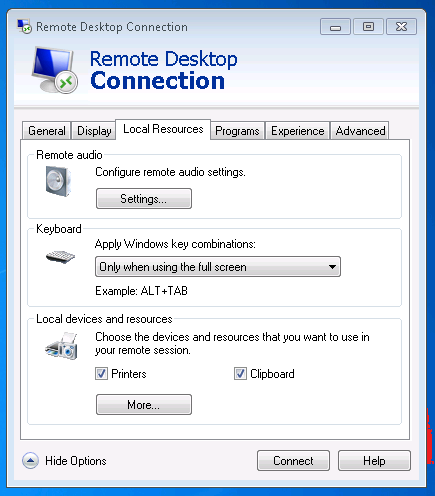Click the title bar application icon
The width and height of the screenshot is (435, 496).
(24, 27)
